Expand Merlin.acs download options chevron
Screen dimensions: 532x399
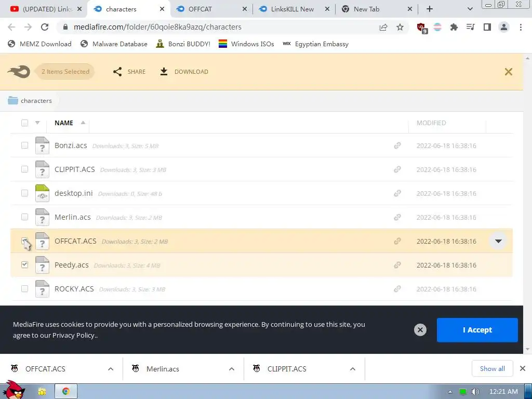[x=232, y=369]
